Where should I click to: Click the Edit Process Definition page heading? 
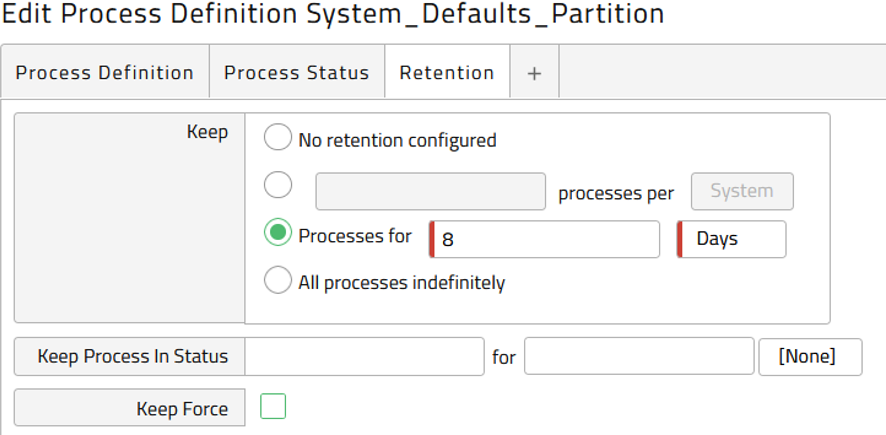click(333, 14)
